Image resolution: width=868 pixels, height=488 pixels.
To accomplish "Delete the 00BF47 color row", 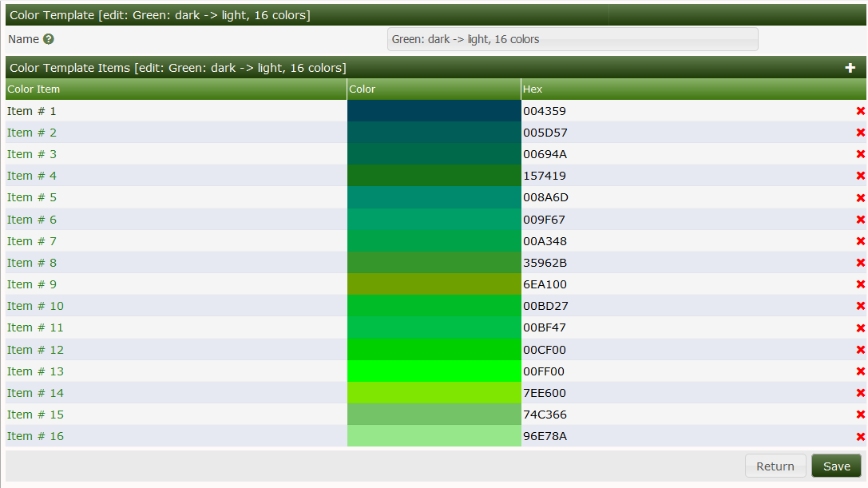I will click(860, 327).
